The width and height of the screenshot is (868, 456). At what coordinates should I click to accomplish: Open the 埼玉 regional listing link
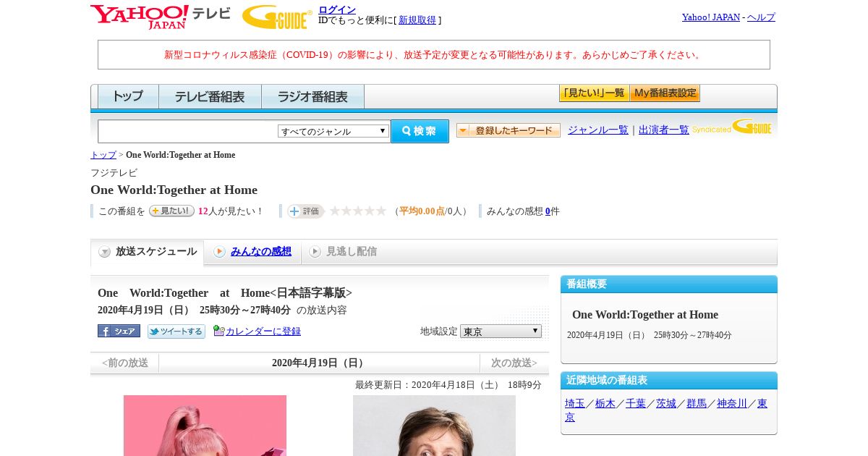(575, 403)
